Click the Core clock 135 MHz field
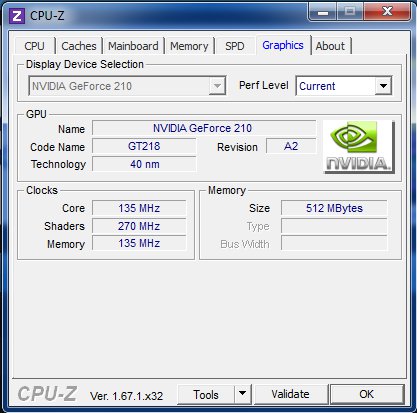 pos(139,208)
